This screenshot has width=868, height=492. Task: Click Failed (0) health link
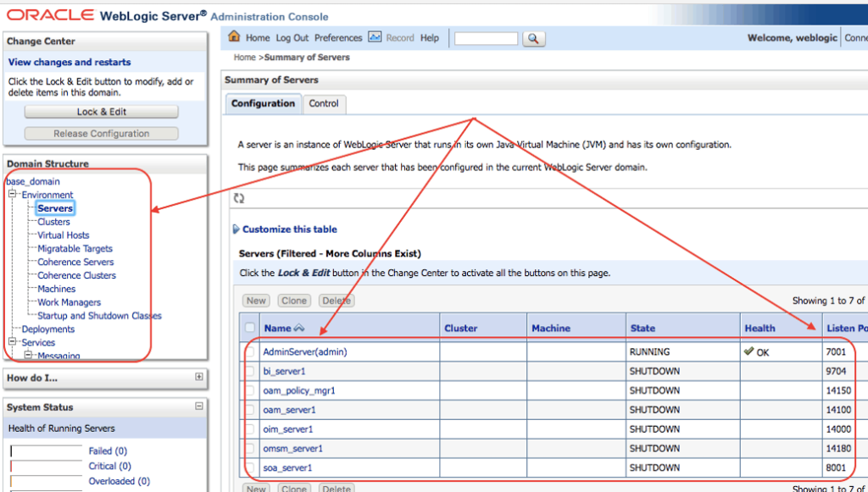(x=108, y=451)
